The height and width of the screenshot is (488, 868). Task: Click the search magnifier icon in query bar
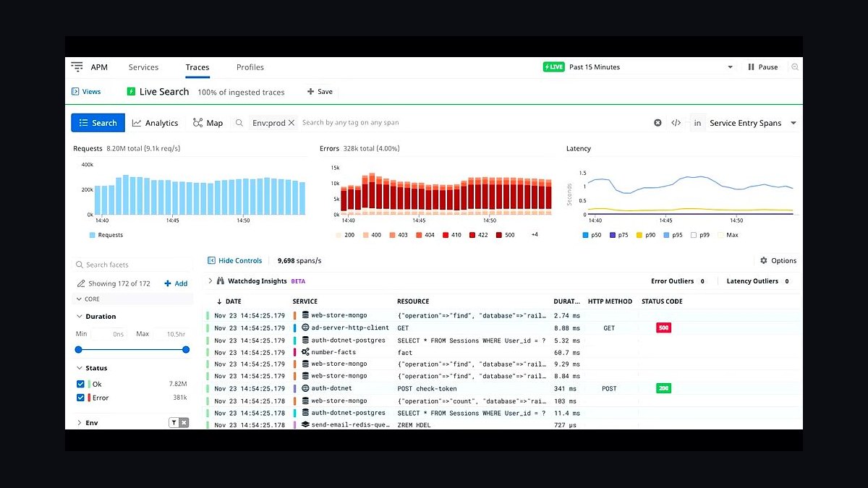click(239, 123)
